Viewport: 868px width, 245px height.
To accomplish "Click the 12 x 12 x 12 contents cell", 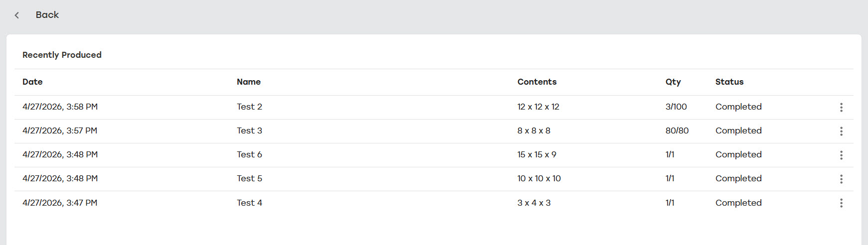I will pyautogui.click(x=538, y=107).
